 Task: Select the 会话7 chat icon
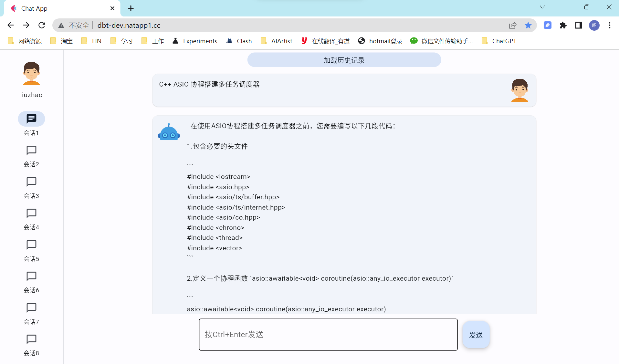point(31,307)
